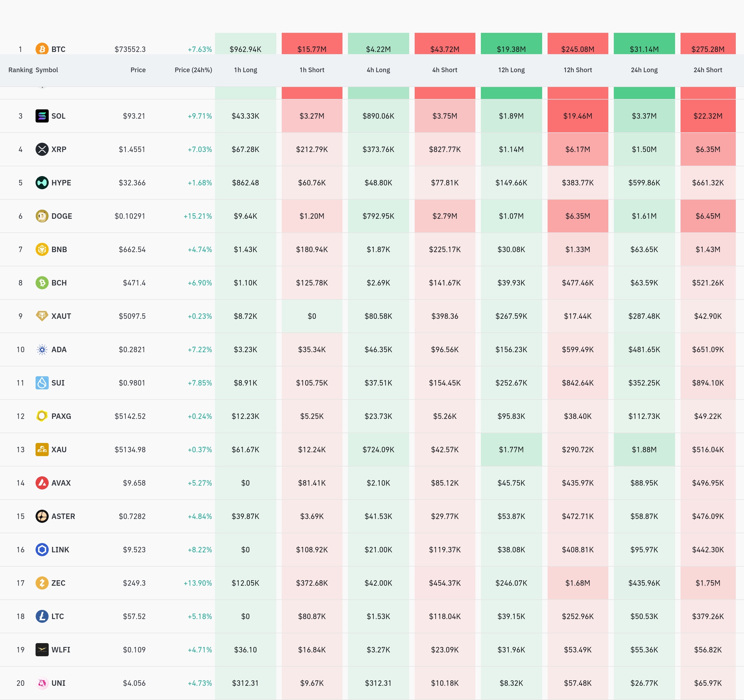Click XAU 12h Long $1.77M cell
This screenshot has height=700, width=744.
click(x=511, y=450)
